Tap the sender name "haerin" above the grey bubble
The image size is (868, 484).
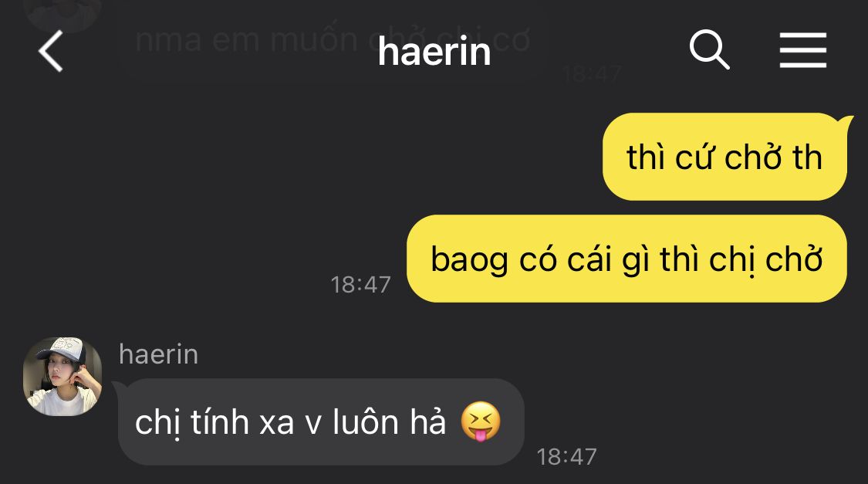click(x=158, y=354)
